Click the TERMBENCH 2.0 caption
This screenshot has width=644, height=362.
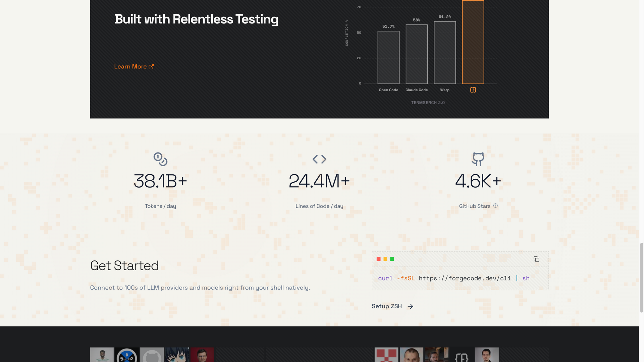point(428,103)
